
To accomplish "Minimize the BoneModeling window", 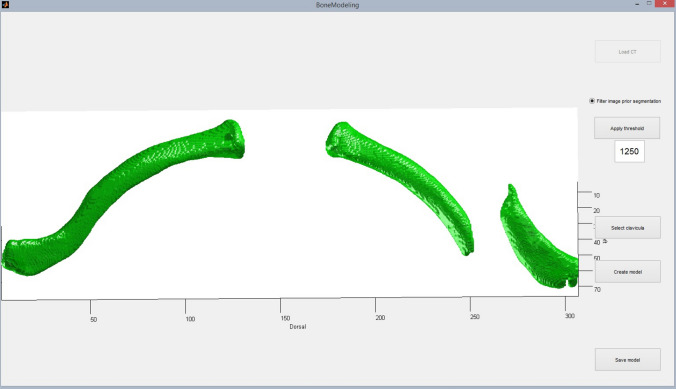I will [637, 4].
